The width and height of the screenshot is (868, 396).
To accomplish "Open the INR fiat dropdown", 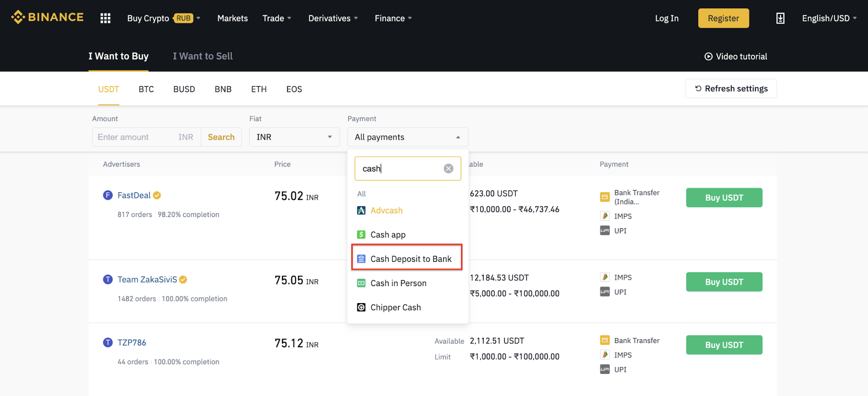I will pos(294,137).
